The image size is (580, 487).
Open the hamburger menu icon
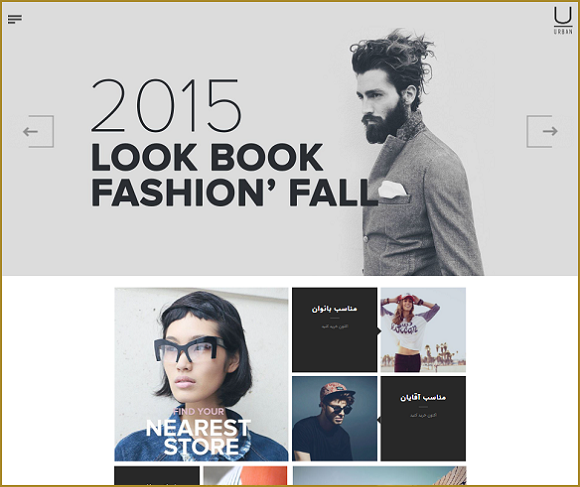click(x=15, y=19)
